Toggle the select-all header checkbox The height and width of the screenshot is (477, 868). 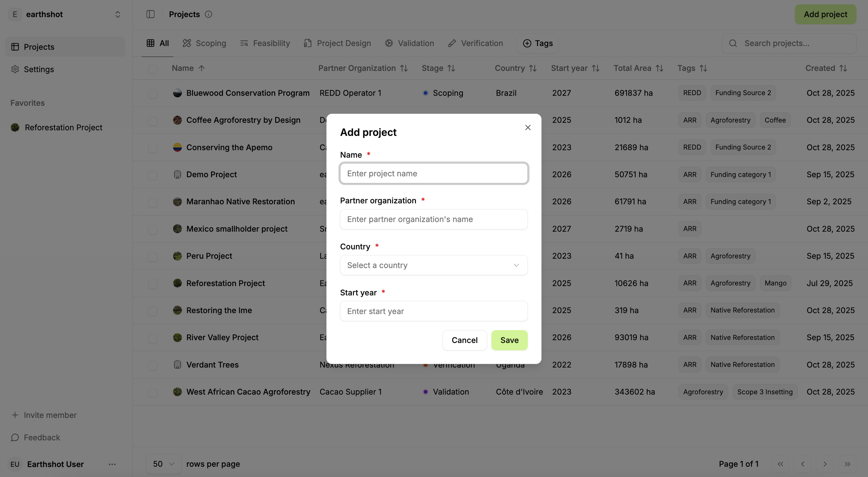click(153, 69)
